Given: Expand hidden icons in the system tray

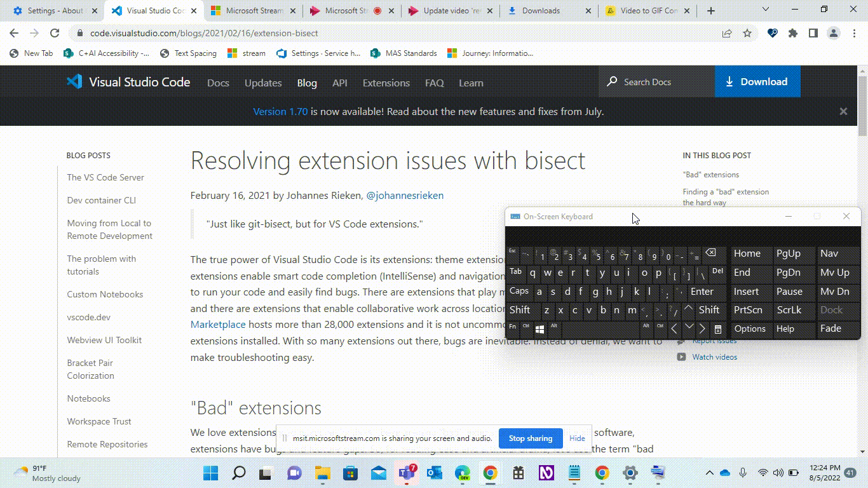Looking at the screenshot, I should pyautogui.click(x=710, y=473).
